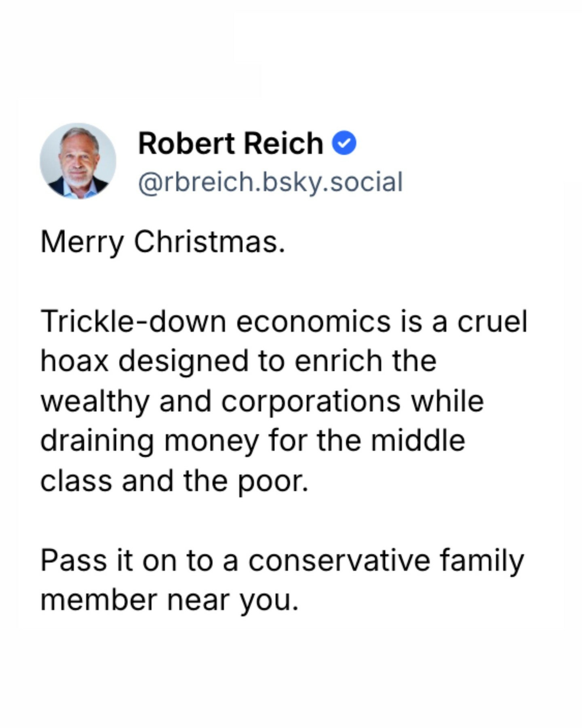582x728 pixels.
Task: Click the word "member" on the last line
Action: pyautogui.click(x=99, y=600)
